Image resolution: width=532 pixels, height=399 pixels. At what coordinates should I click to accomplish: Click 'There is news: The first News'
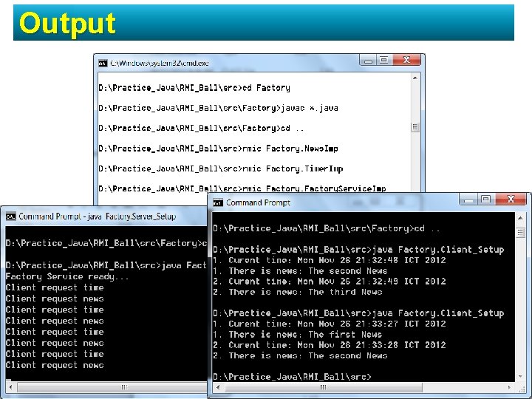[x=298, y=335]
